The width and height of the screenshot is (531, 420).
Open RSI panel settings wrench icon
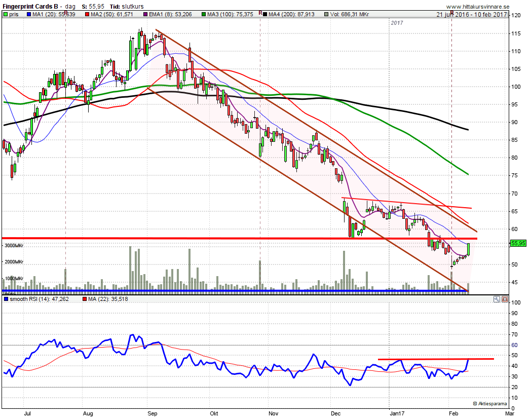[497, 299]
